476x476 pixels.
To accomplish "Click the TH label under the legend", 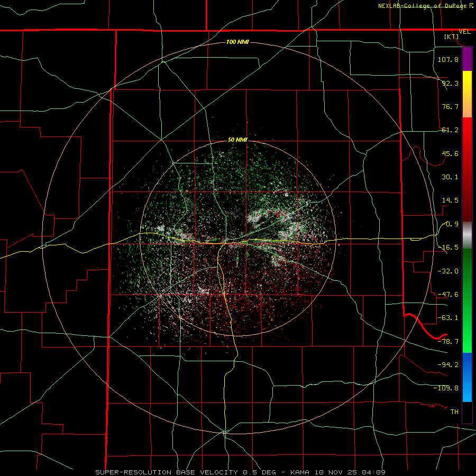I will point(454,412).
